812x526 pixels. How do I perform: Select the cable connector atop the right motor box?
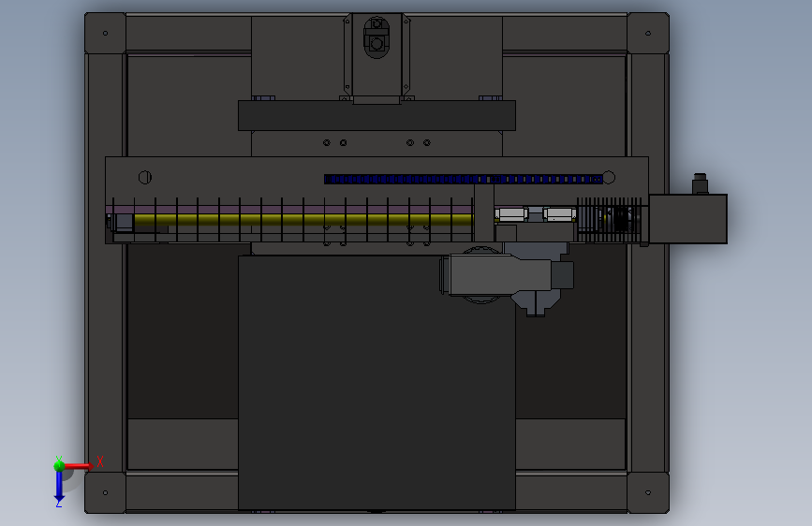701,183
